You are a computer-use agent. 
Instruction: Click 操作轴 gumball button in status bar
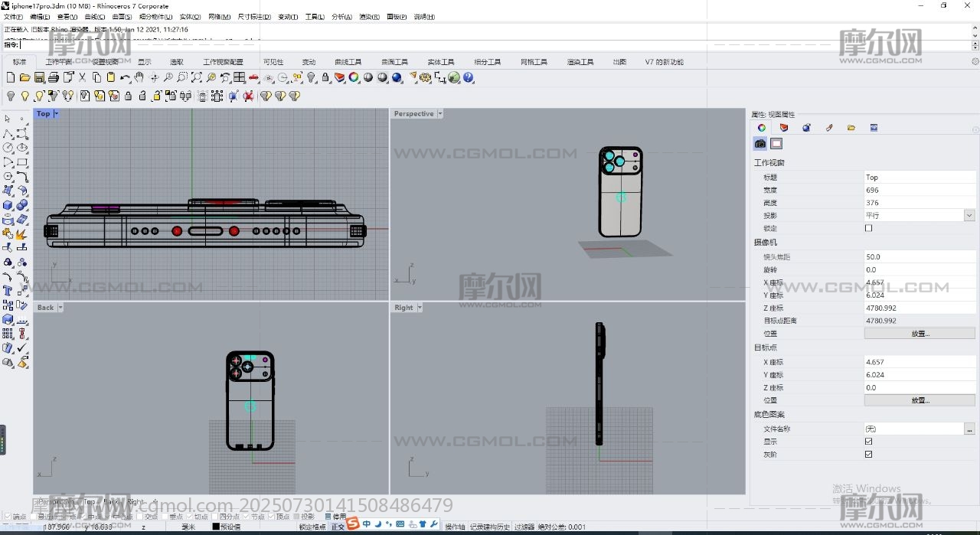pos(455,527)
